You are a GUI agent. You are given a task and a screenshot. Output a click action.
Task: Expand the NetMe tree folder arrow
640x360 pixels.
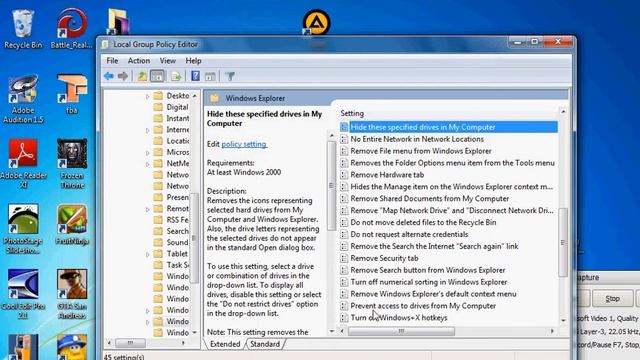point(148,164)
